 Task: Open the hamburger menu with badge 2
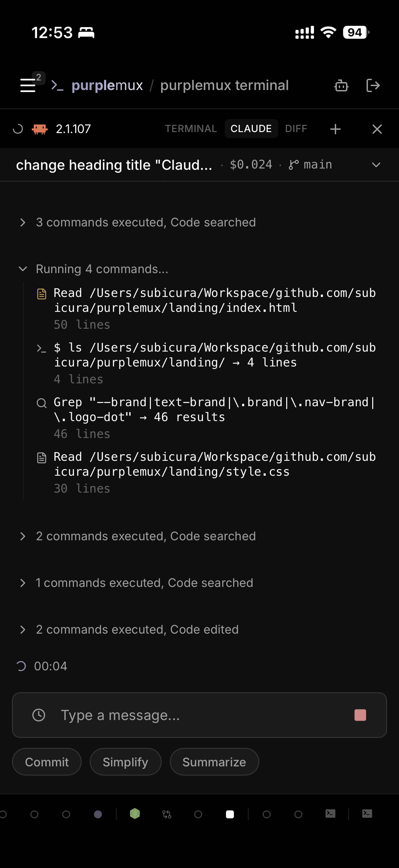28,85
